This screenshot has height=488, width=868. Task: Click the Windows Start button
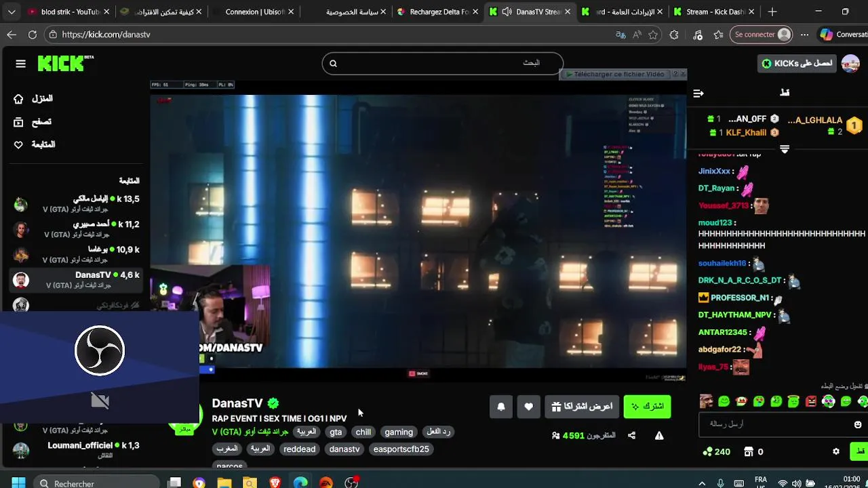(x=18, y=483)
